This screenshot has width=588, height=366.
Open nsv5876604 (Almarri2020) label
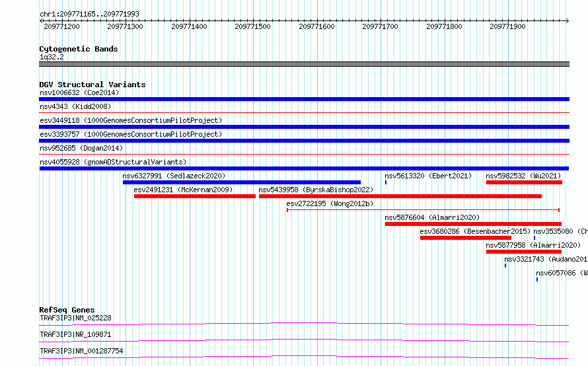432,217
